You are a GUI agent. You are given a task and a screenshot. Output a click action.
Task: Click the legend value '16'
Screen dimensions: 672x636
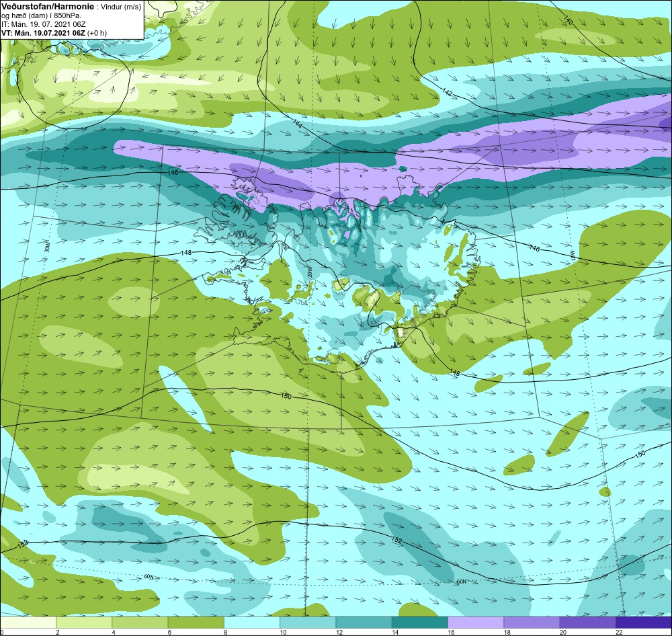(x=451, y=632)
